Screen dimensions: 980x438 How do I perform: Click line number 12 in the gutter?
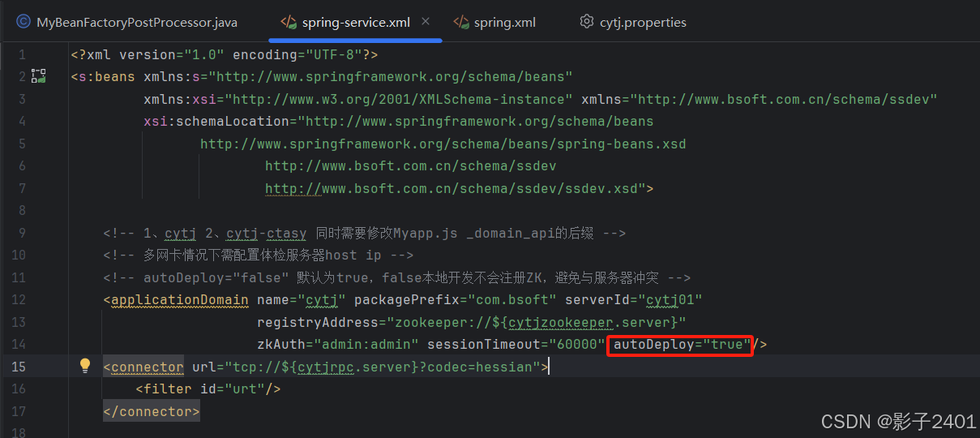pyautogui.click(x=19, y=300)
